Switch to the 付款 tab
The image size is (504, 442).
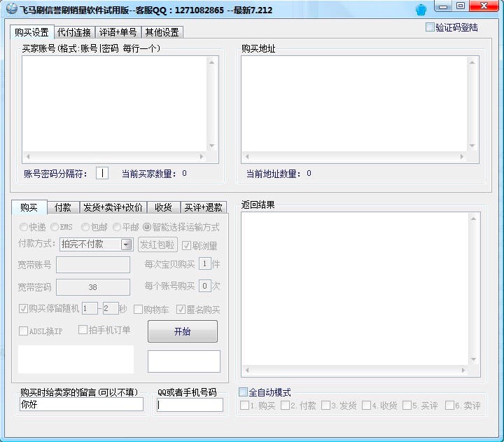pyautogui.click(x=63, y=207)
